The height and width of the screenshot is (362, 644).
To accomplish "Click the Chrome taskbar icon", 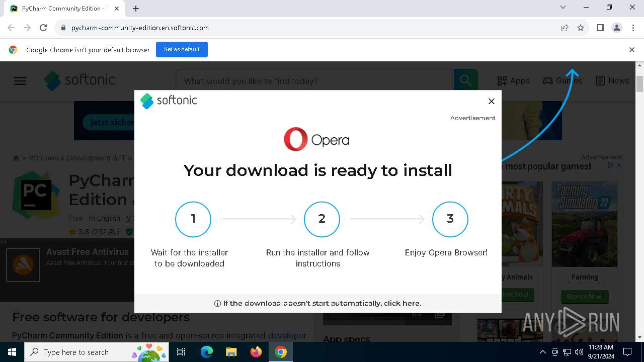I will tap(281, 352).
